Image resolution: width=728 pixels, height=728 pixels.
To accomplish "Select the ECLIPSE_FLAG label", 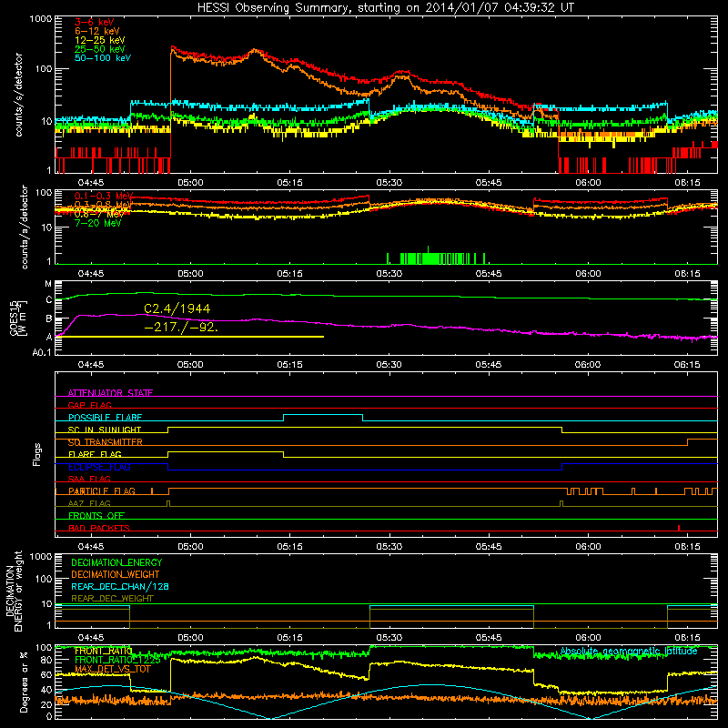I will [x=99, y=467].
